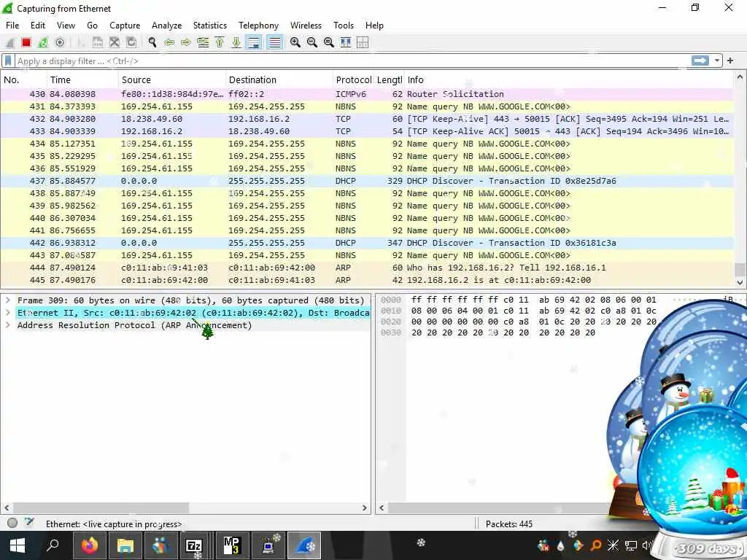Go back to previous packet arrow
Viewport: 747px width, 560px height.
click(169, 42)
